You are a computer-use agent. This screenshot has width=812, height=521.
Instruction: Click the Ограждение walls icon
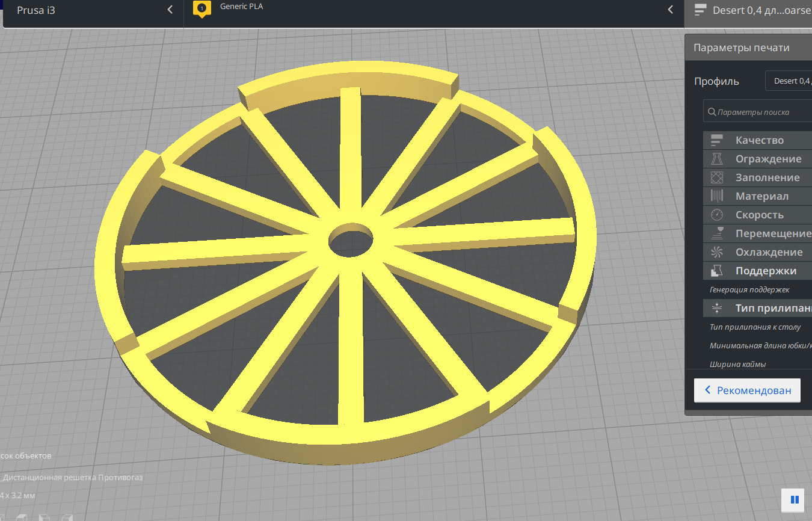tap(716, 159)
